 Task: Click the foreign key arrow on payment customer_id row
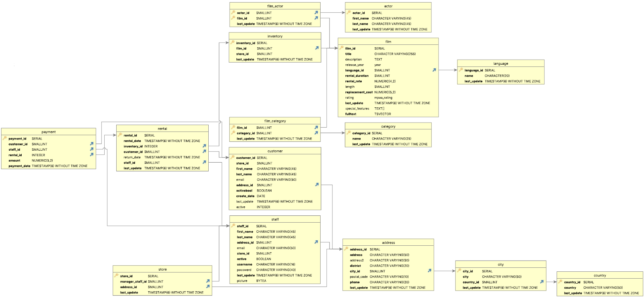(x=92, y=144)
